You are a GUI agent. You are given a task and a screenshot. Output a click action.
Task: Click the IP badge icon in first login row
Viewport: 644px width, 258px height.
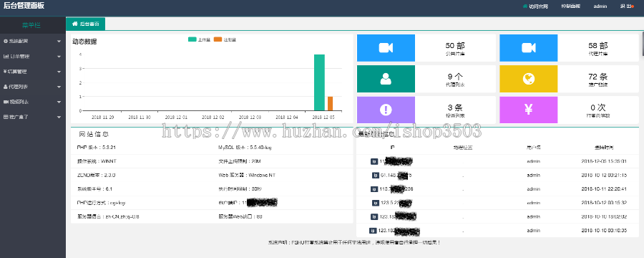pyautogui.click(x=374, y=161)
